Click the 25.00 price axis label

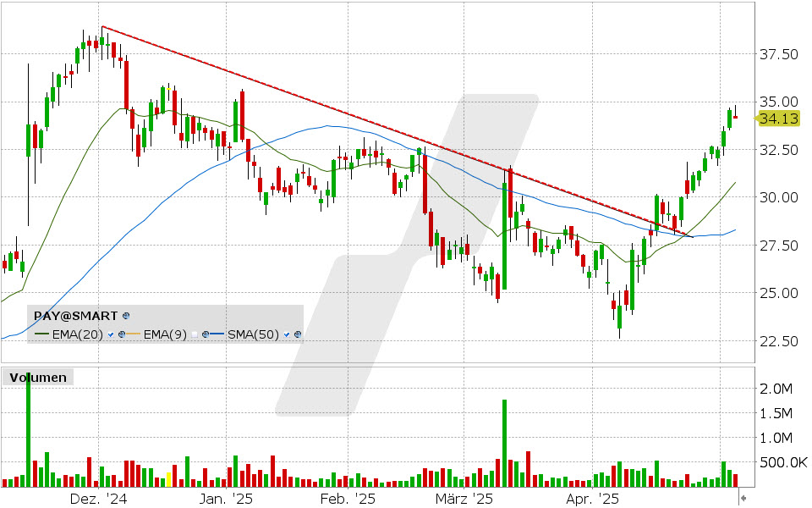point(778,294)
